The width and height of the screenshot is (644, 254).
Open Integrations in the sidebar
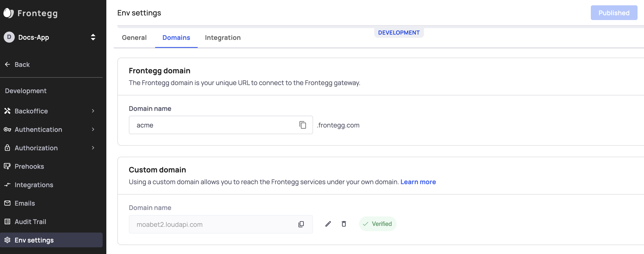[34, 185]
